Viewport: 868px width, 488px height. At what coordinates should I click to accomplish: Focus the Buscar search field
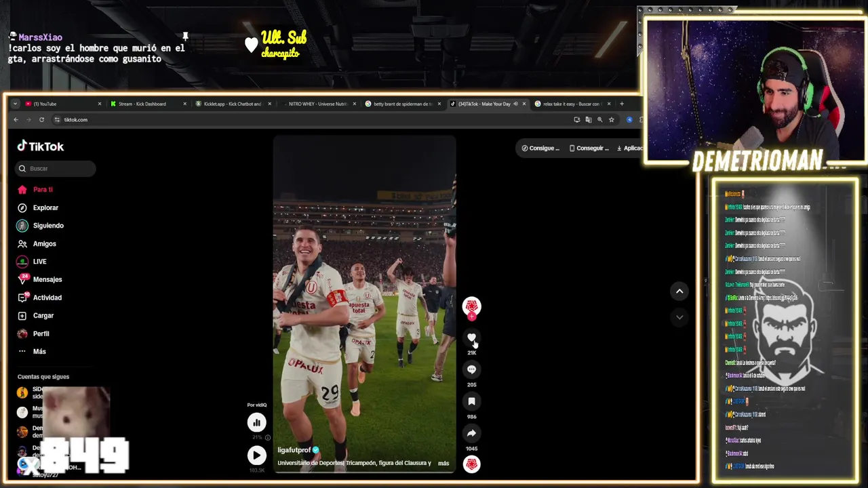coord(56,168)
